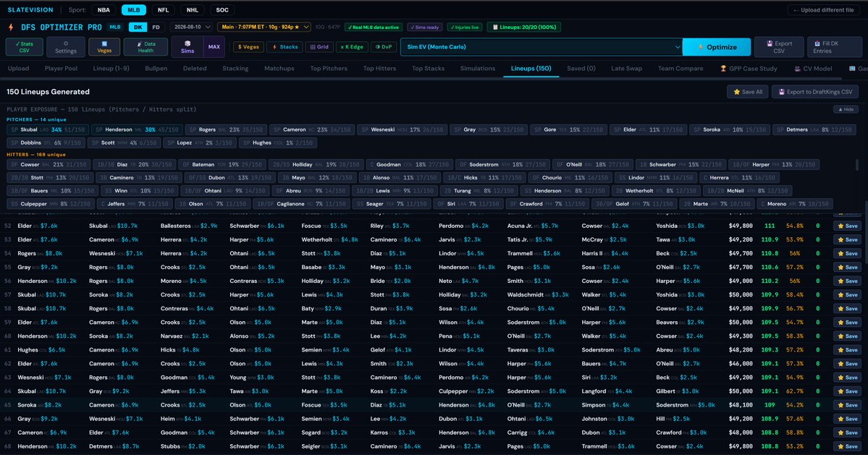This screenshot has width=868, height=455.
Task: Hide the player exposure panel
Action: pos(846,109)
